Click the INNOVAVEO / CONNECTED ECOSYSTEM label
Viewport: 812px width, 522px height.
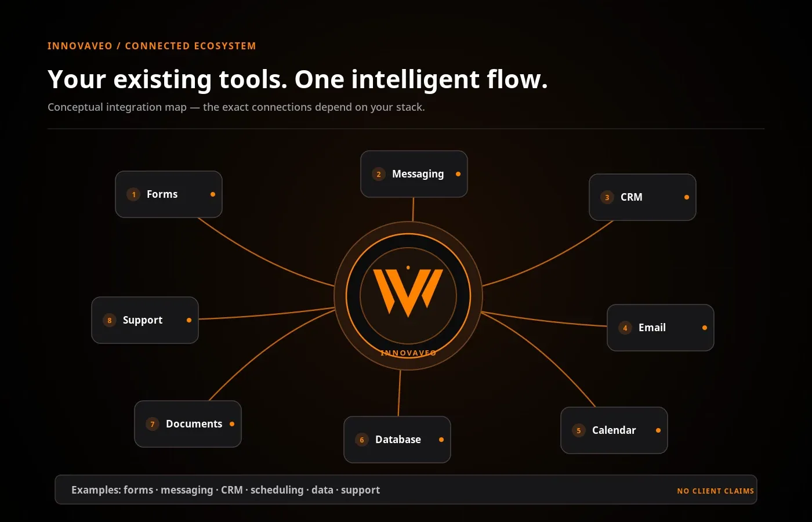151,46
